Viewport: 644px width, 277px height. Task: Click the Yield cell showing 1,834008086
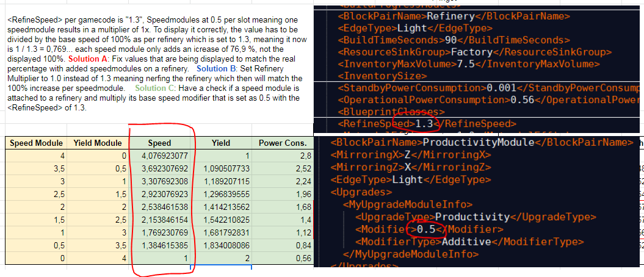220,245
